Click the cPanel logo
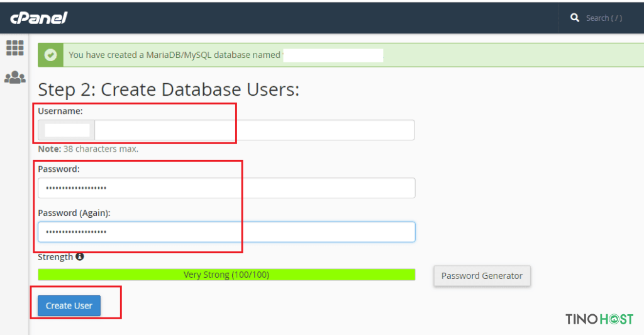Viewport: 644px width, 335px height. [38, 18]
